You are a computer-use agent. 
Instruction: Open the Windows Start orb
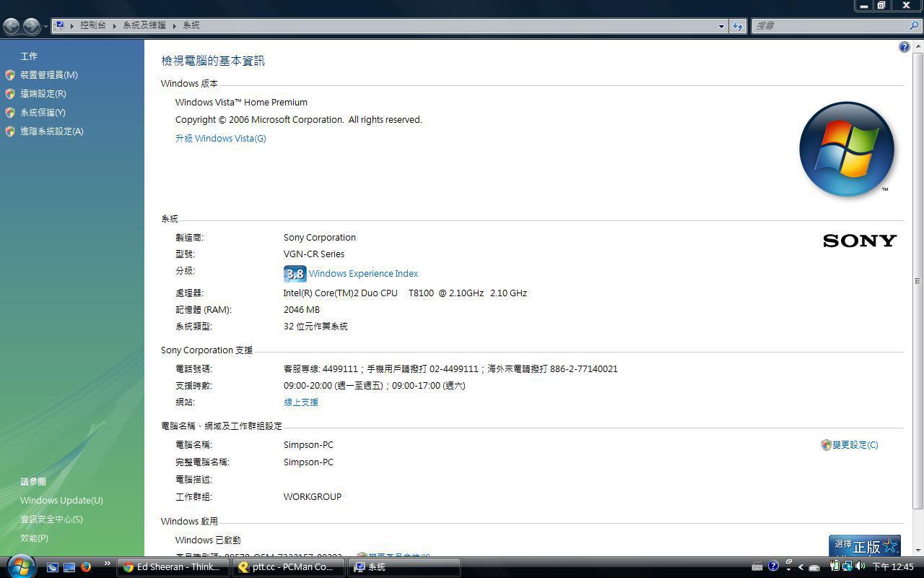click(x=20, y=566)
